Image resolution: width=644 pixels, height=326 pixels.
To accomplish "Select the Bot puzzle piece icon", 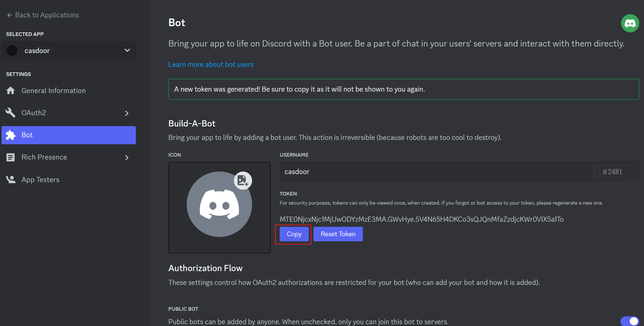I will (11, 135).
